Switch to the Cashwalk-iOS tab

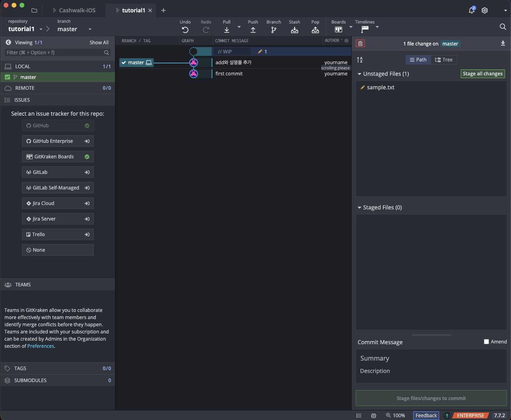pyautogui.click(x=77, y=10)
